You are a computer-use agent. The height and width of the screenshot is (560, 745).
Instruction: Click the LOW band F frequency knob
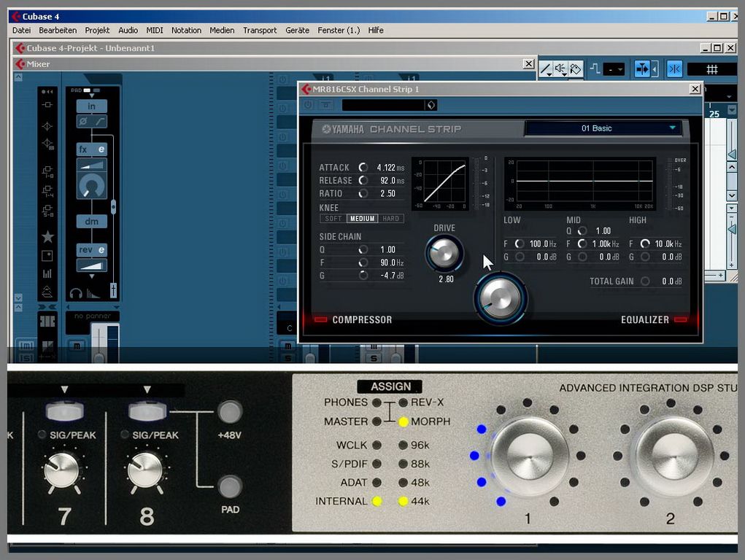click(x=520, y=244)
